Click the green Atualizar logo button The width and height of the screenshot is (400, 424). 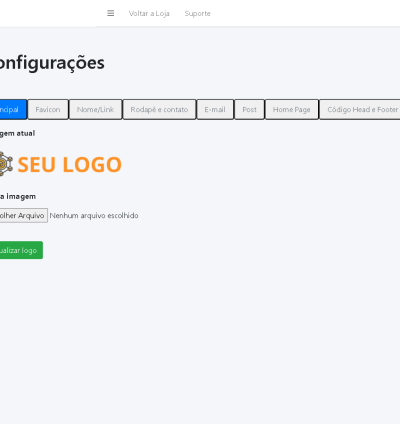pyautogui.click(x=21, y=250)
